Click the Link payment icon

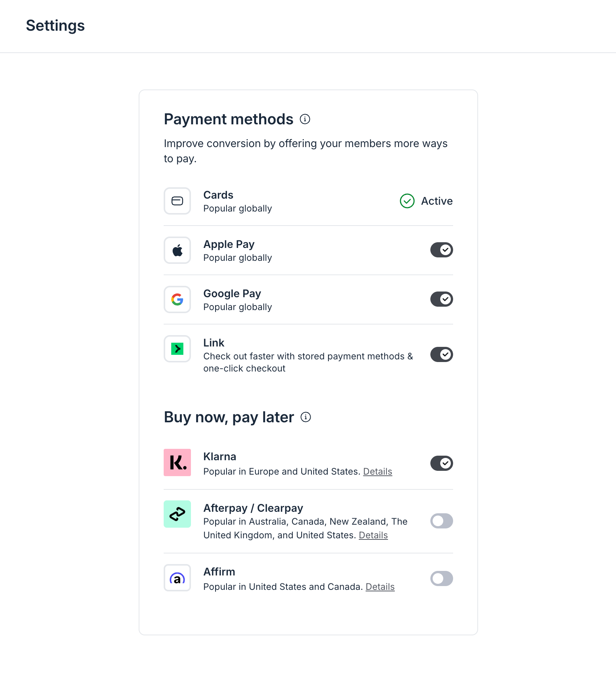coord(177,349)
